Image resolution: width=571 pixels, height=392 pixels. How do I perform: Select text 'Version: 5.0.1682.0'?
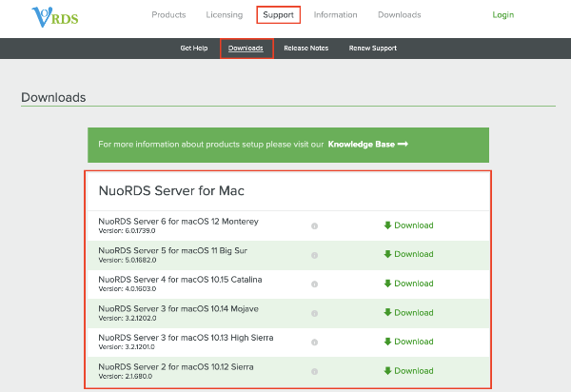click(128, 260)
